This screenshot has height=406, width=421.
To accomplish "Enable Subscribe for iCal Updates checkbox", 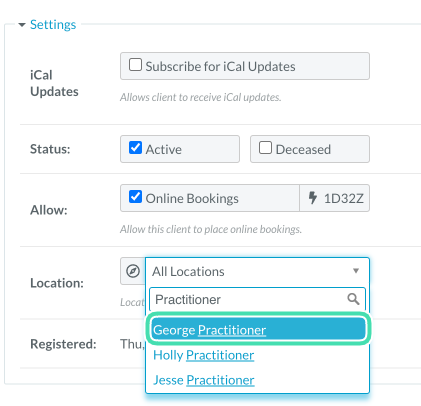I will (135, 65).
